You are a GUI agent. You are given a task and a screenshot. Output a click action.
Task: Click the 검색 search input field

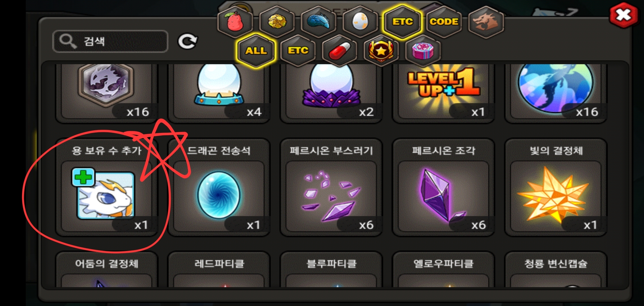(110, 41)
